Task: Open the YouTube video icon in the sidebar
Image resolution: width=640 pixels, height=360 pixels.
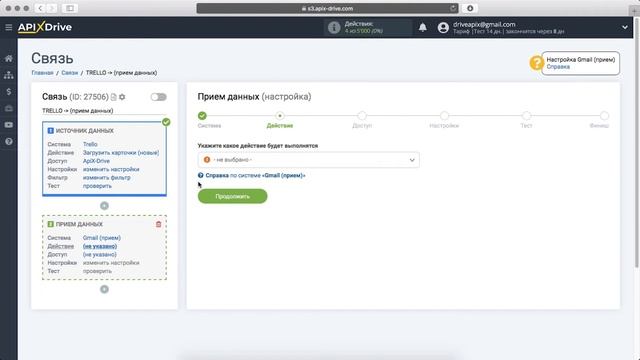Action: 9,125
